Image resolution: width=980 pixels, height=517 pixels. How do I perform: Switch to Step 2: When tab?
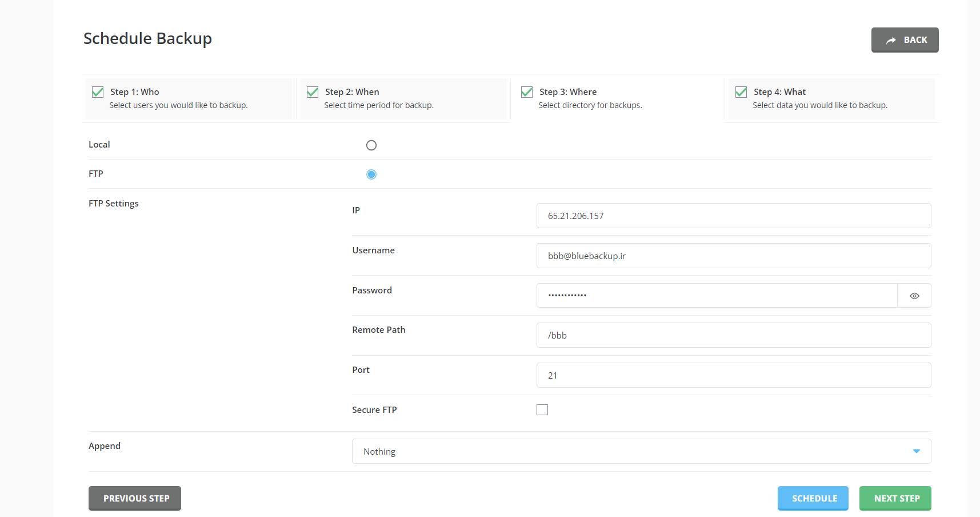403,98
